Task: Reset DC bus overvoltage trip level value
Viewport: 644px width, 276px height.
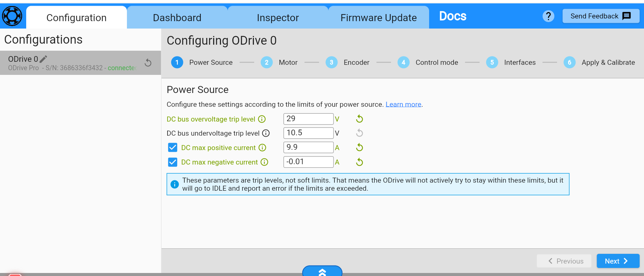Action: click(x=359, y=119)
